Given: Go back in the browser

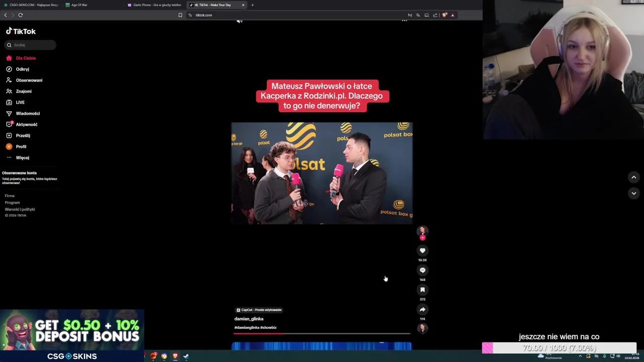Looking at the screenshot, I should click(x=6, y=15).
